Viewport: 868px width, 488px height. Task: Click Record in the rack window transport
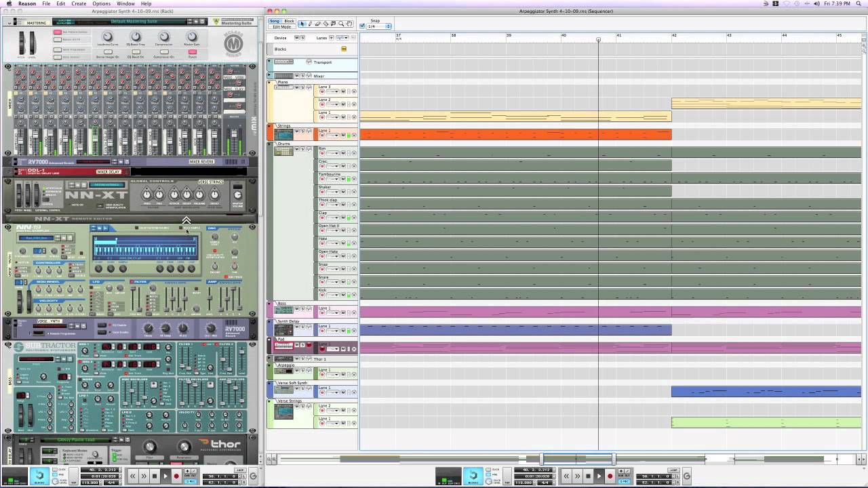[176, 476]
